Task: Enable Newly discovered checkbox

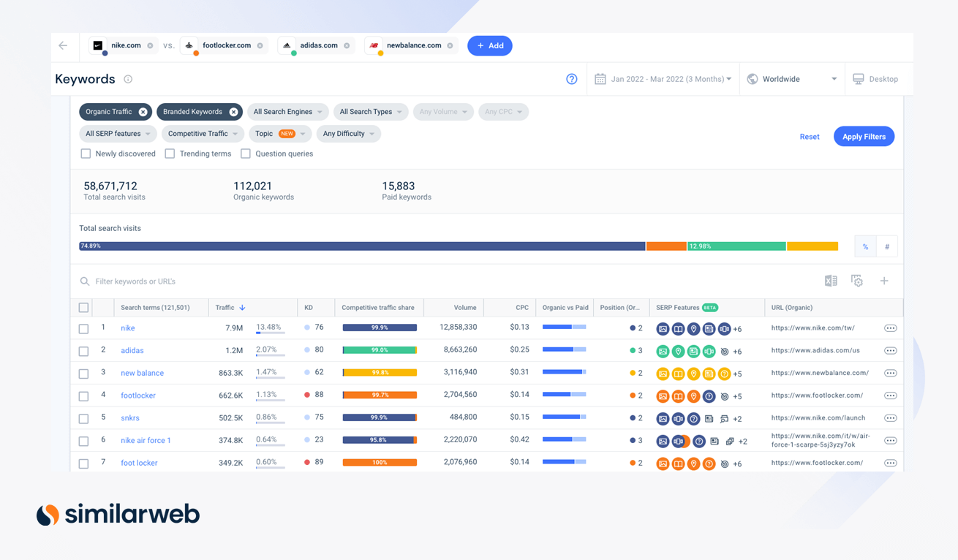Action: (86, 154)
